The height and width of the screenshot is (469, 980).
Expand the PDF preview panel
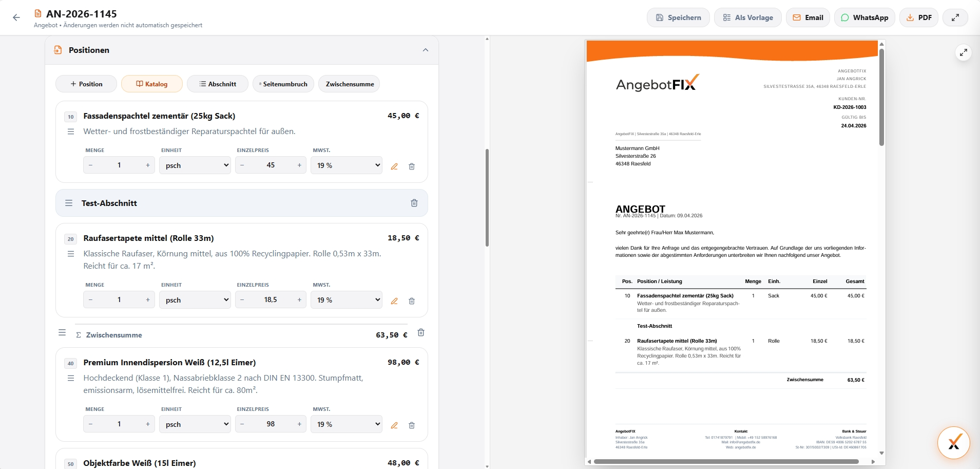click(964, 52)
